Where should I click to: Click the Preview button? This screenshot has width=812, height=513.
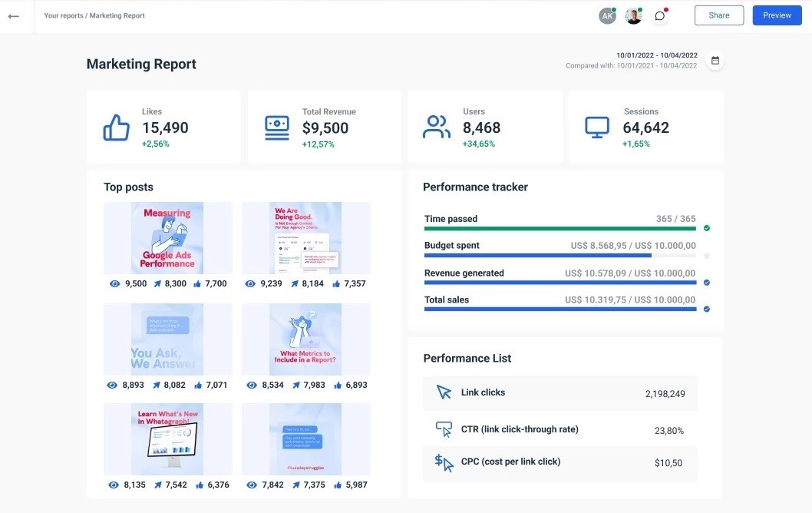point(777,15)
